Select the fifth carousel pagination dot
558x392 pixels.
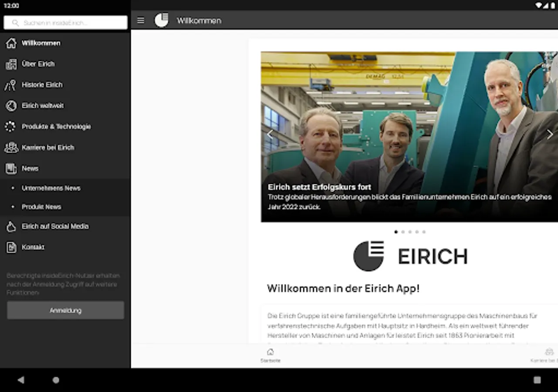point(424,232)
